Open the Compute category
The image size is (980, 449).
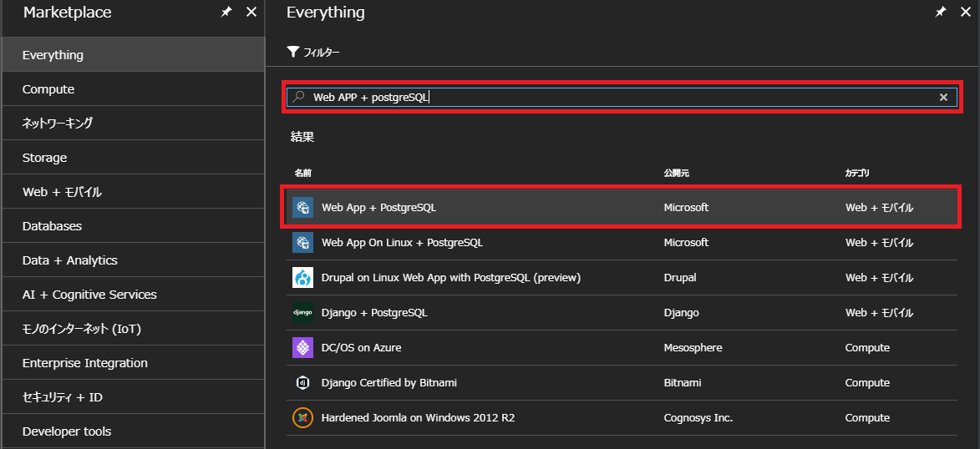(x=133, y=89)
